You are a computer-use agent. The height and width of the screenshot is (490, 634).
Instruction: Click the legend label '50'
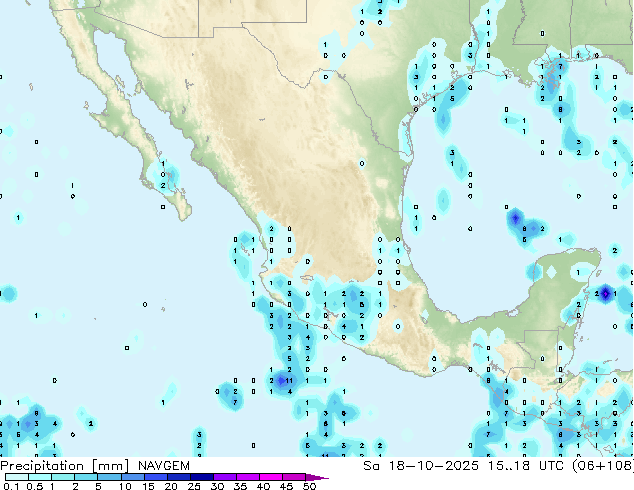(309, 486)
